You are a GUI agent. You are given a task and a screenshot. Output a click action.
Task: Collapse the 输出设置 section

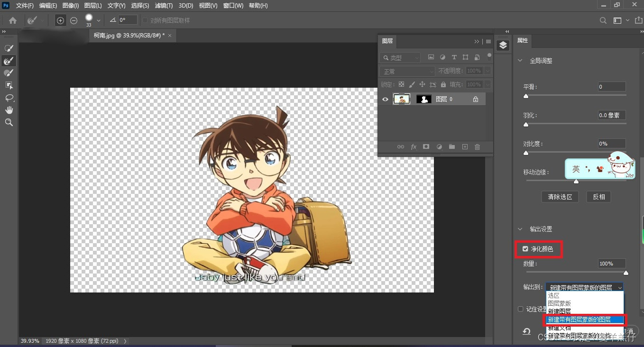coord(520,229)
